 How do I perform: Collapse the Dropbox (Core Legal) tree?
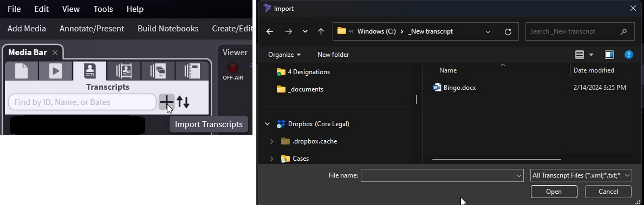pos(267,124)
